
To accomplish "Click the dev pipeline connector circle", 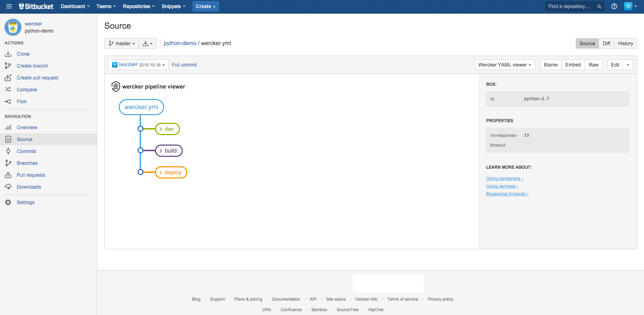I will coord(140,129).
